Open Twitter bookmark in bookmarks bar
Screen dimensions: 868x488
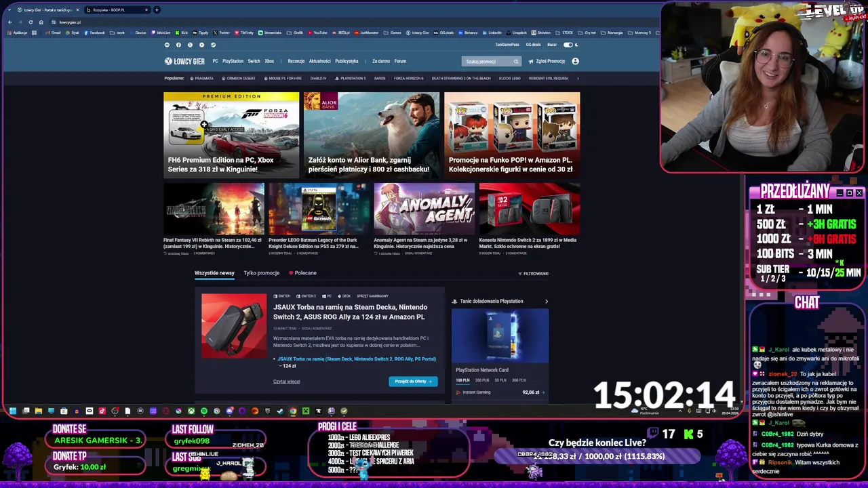pyautogui.click(x=222, y=33)
